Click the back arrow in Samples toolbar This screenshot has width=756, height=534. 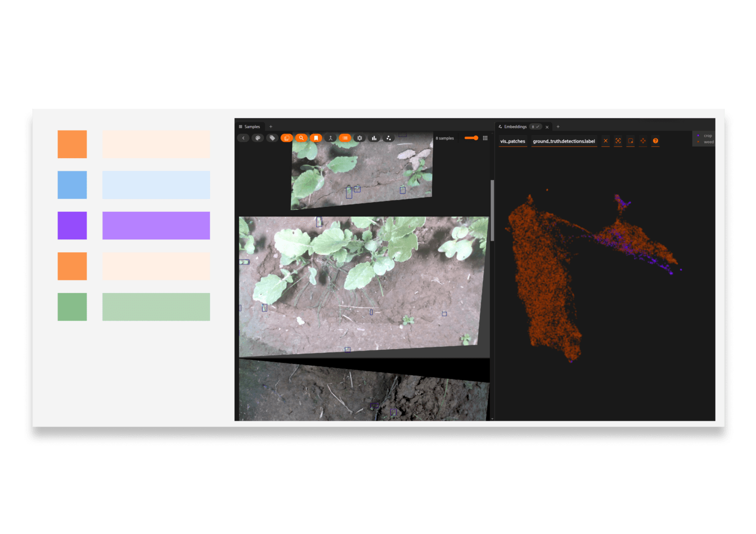tap(243, 138)
